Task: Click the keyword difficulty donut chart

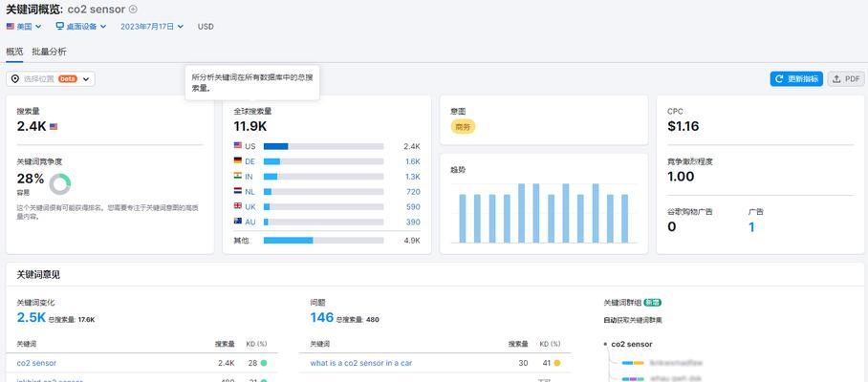Action: (x=60, y=184)
